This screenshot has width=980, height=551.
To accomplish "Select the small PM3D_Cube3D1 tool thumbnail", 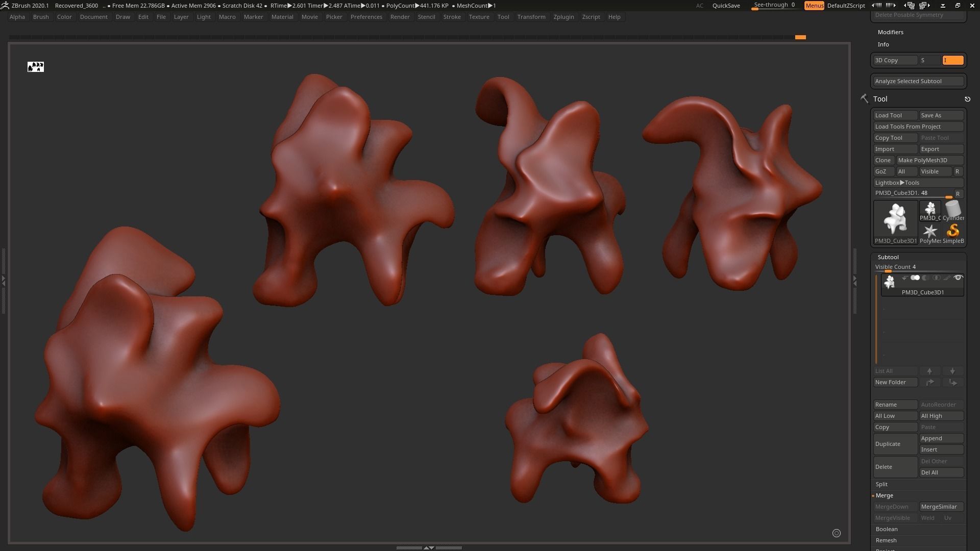I will [930, 210].
